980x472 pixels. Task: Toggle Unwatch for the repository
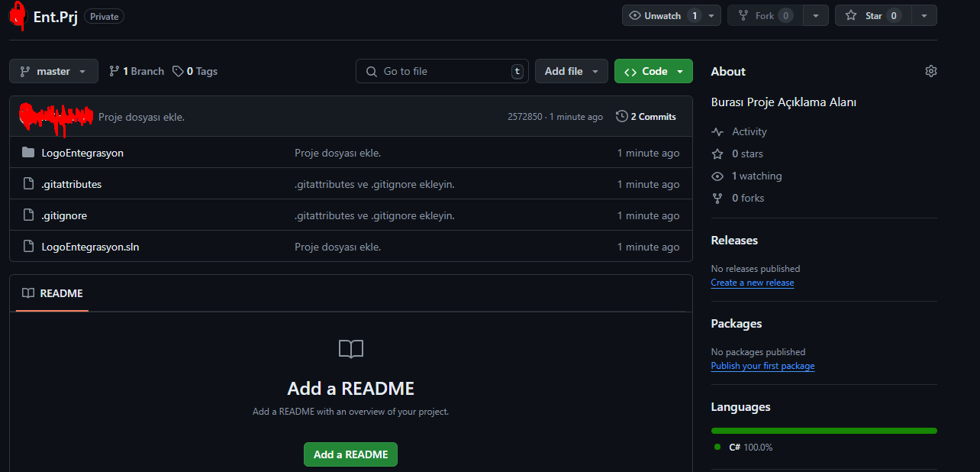(x=662, y=15)
